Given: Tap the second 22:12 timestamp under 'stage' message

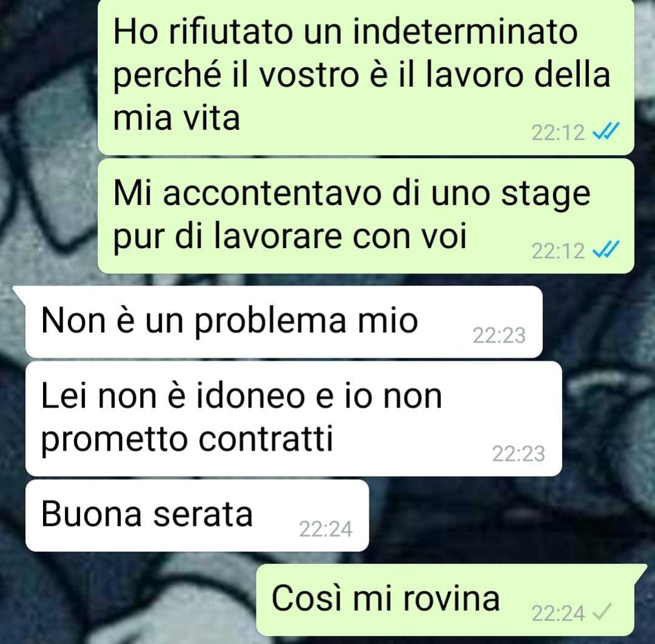Looking at the screenshot, I should tap(558, 252).
